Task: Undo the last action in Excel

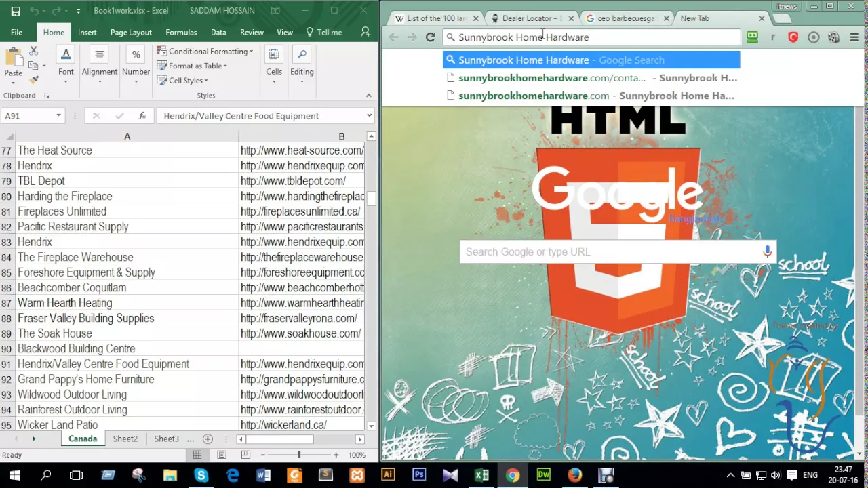Action: tap(35, 11)
